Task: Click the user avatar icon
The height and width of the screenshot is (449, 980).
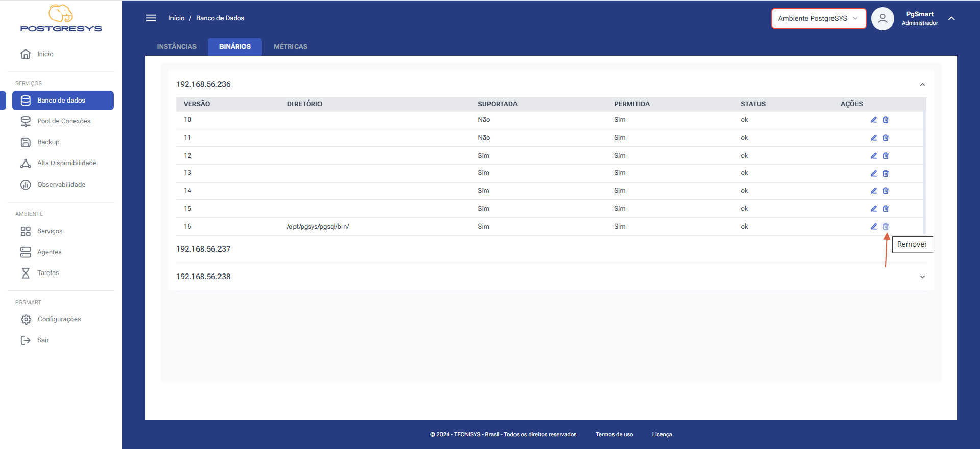Action: pos(883,19)
